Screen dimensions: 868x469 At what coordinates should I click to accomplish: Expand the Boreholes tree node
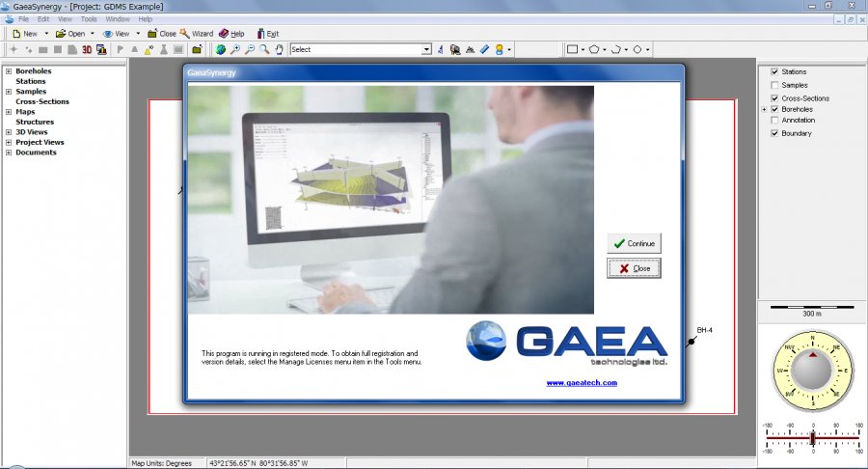pos(9,70)
